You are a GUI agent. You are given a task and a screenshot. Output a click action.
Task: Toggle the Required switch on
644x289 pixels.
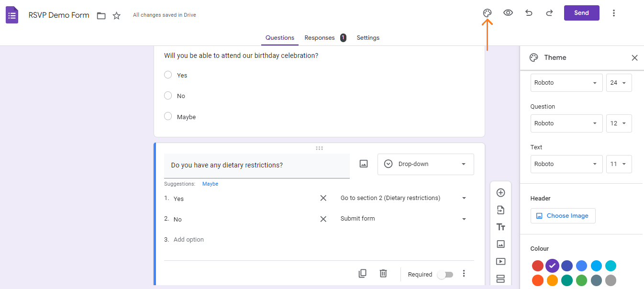(x=445, y=274)
